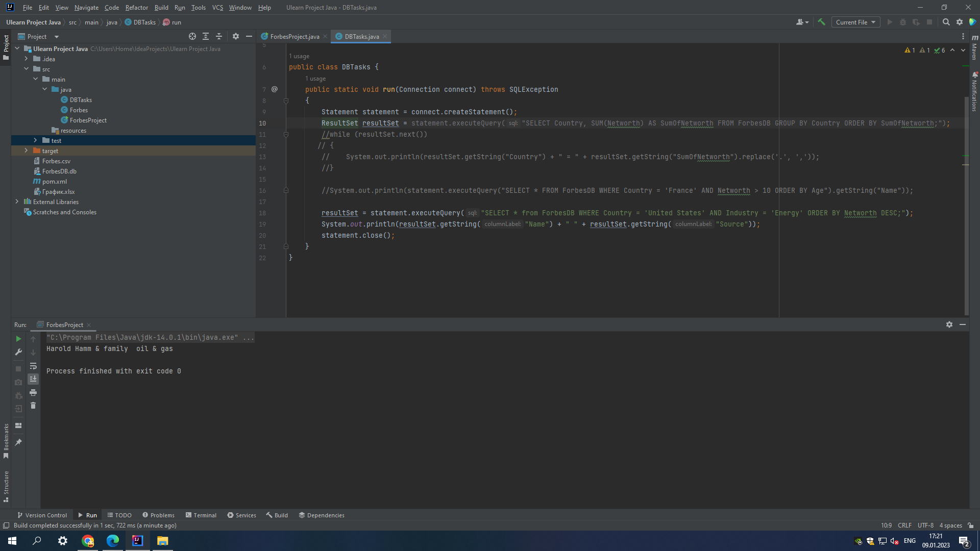This screenshot has height=551, width=980.
Task: Open Run panel settings gear
Action: [949, 324]
